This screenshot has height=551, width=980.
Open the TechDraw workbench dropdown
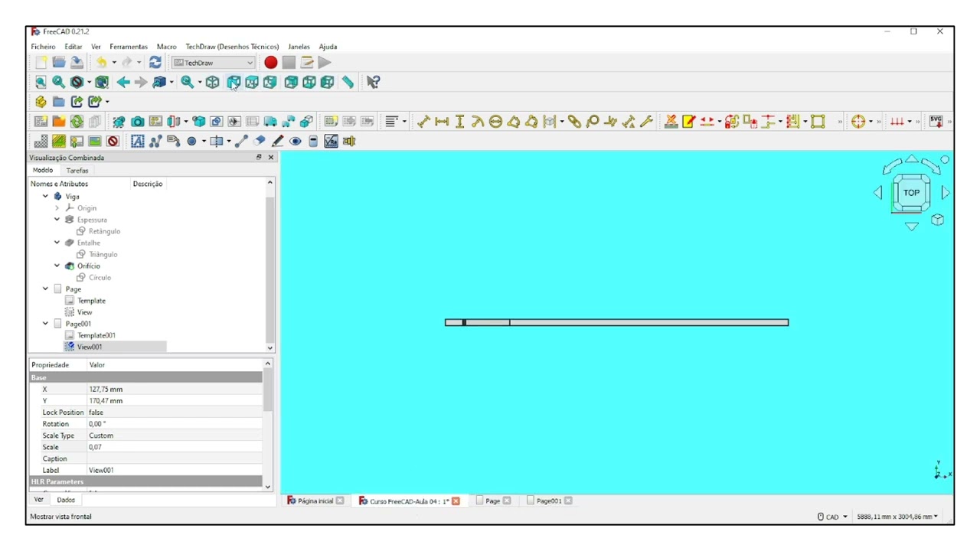(x=213, y=63)
